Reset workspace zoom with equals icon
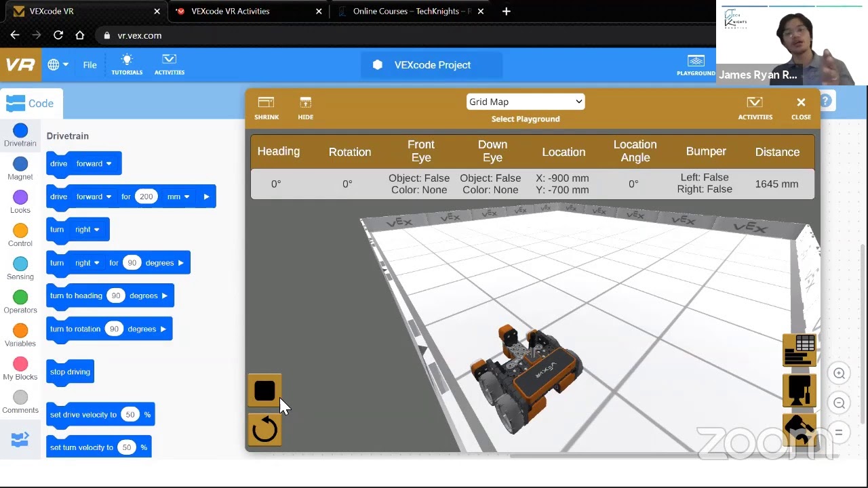The height and width of the screenshot is (488, 868). [839, 432]
